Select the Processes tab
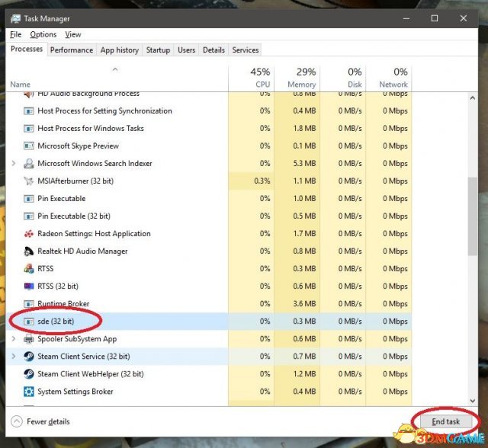The height and width of the screenshot is (448, 488). tap(27, 49)
